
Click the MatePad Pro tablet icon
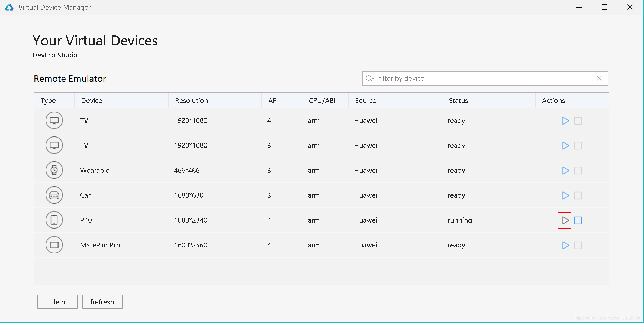tap(54, 245)
